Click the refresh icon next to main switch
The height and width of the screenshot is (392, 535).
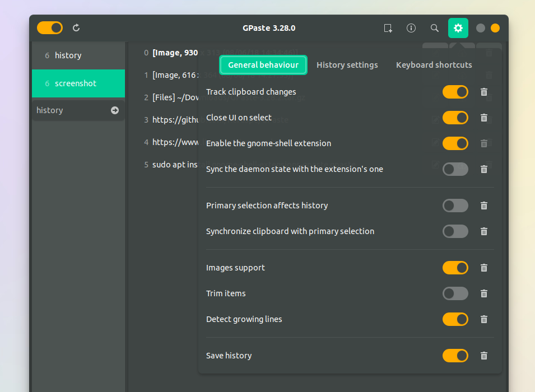76,27
